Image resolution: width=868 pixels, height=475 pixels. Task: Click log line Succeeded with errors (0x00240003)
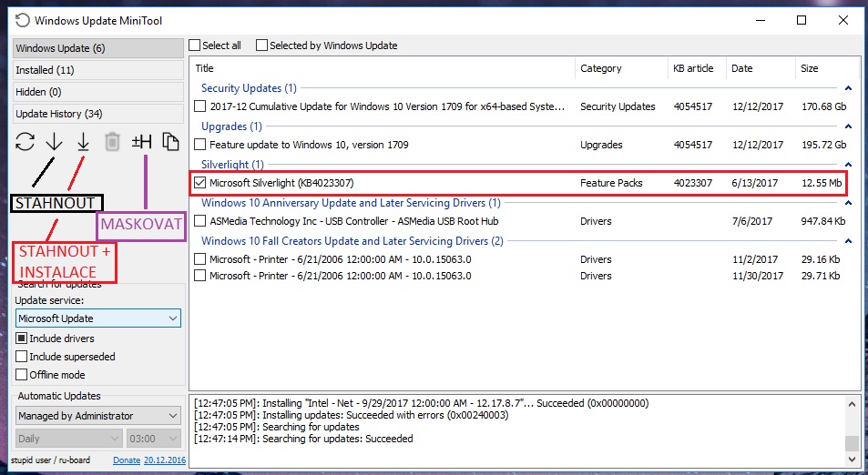tap(351, 415)
